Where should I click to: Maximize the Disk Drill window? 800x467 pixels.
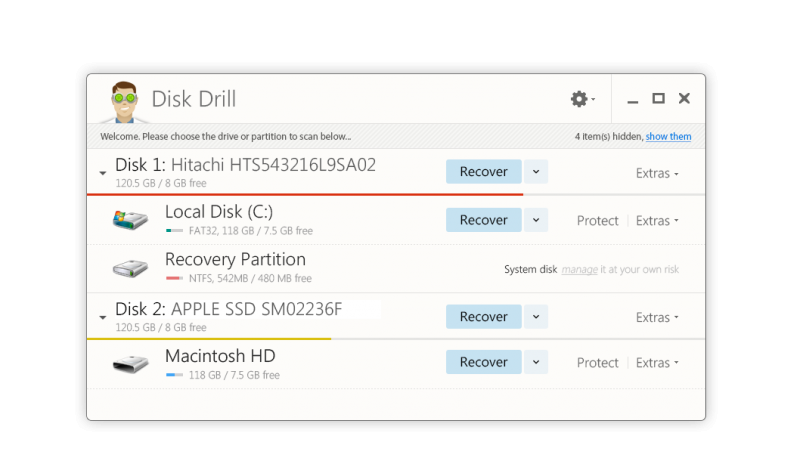click(658, 98)
